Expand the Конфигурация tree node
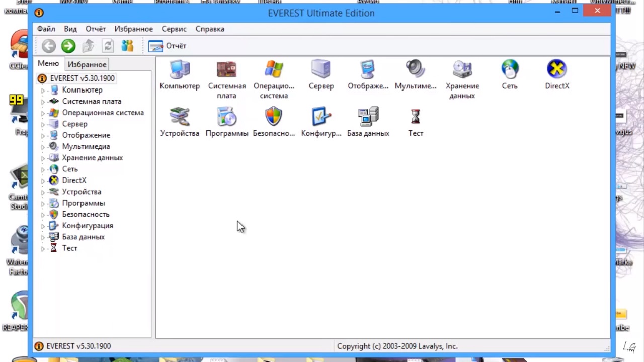The width and height of the screenshot is (644, 362). click(43, 226)
